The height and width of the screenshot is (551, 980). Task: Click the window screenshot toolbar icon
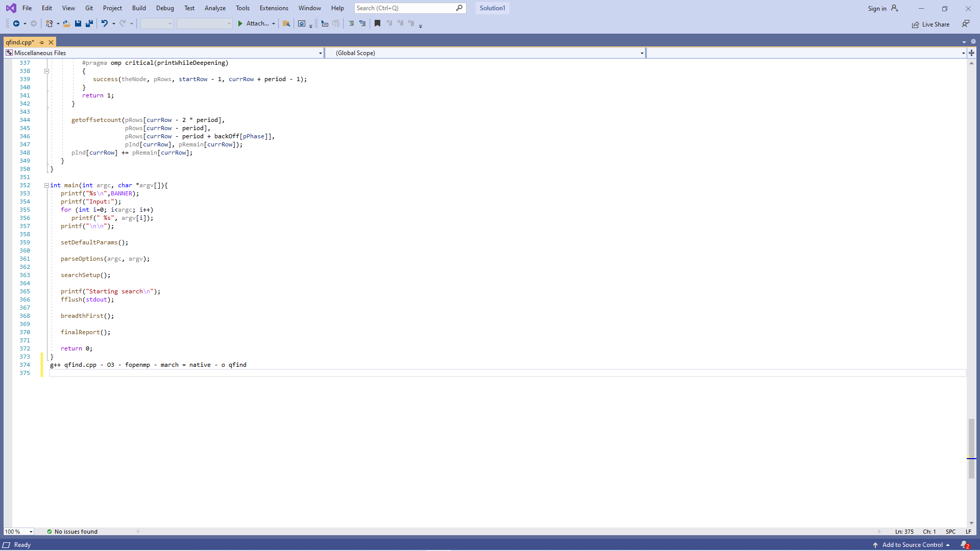click(302, 23)
